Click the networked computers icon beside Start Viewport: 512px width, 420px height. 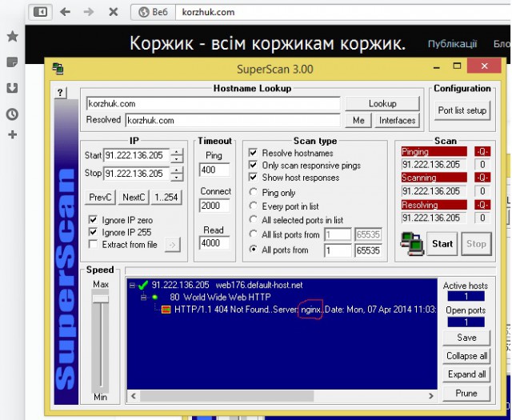pyautogui.click(x=412, y=244)
